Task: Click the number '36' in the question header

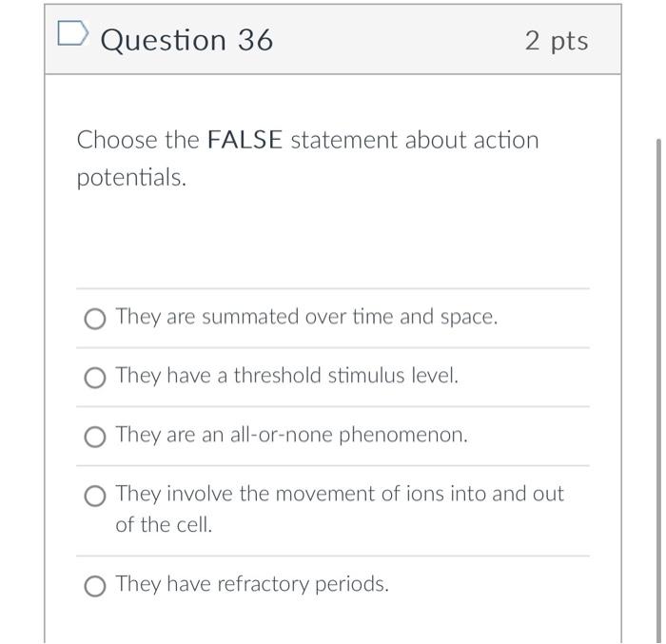Action: click(253, 40)
